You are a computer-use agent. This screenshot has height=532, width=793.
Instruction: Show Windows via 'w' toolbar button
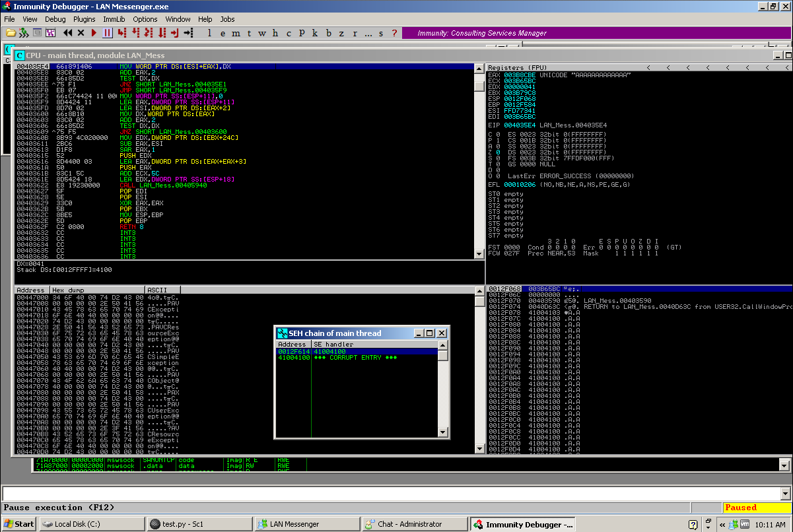click(x=261, y=32)
